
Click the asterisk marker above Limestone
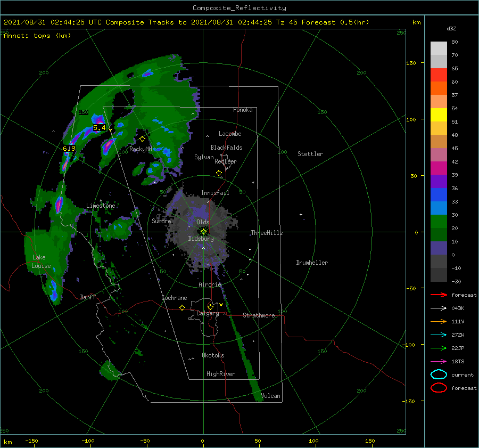(x=101, y=201)
